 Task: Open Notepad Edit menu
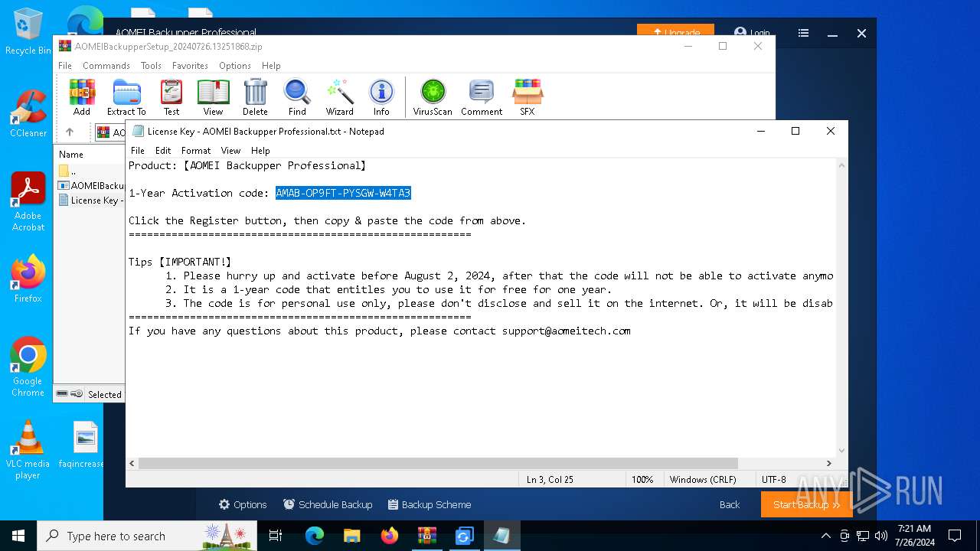[163, 151]
